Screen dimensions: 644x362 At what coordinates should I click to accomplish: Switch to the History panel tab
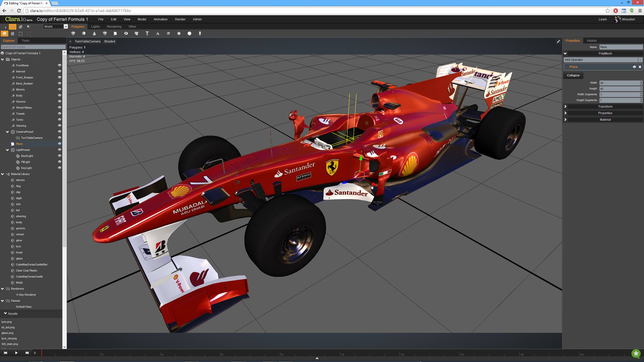[591, 40]
